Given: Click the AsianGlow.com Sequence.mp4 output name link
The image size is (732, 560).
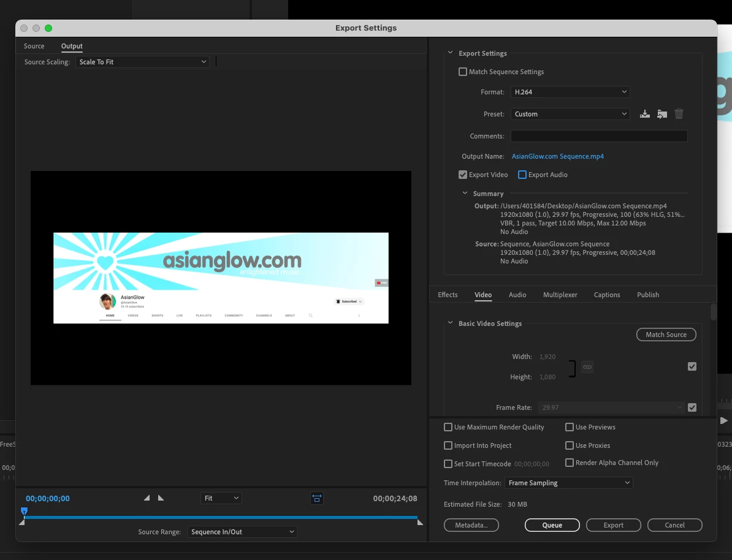Looking at the screenshot, I should click(x=558, y=156).
